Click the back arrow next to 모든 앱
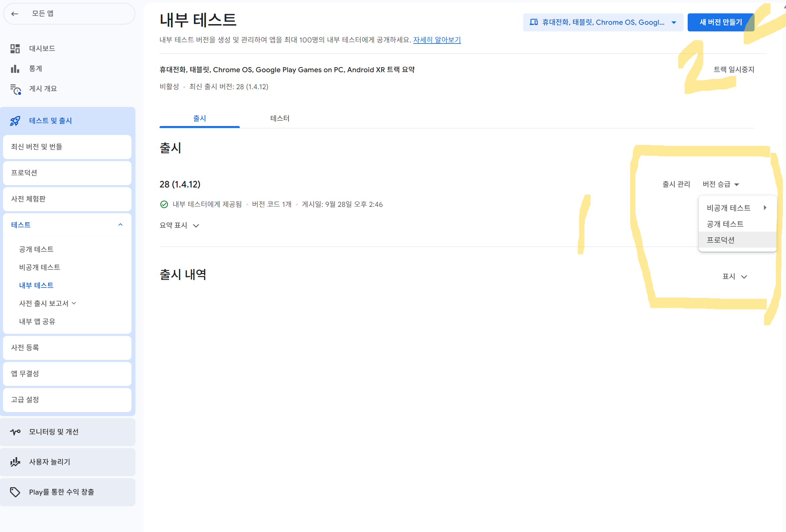Screen dimensions: 786x532 point(14,13)
